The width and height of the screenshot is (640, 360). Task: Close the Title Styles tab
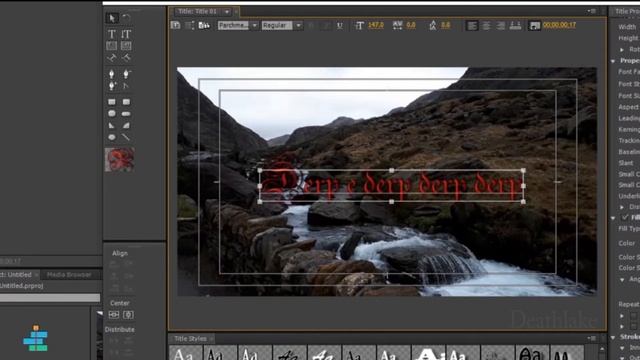coord(211,339)
